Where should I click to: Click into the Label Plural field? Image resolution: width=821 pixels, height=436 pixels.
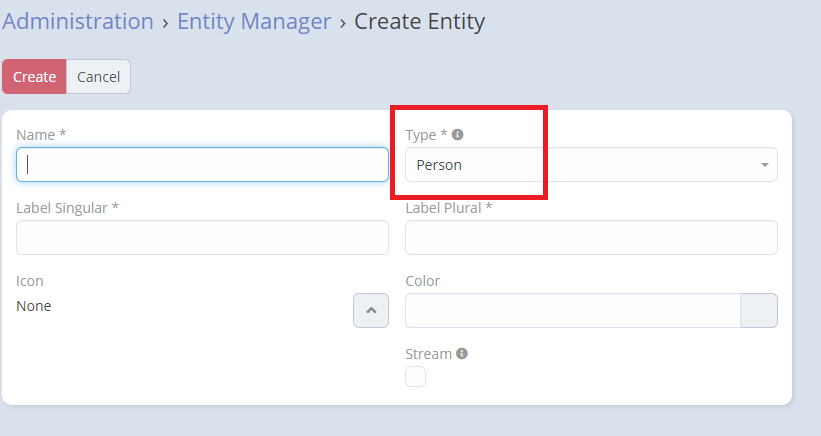[x=591, y=238]
